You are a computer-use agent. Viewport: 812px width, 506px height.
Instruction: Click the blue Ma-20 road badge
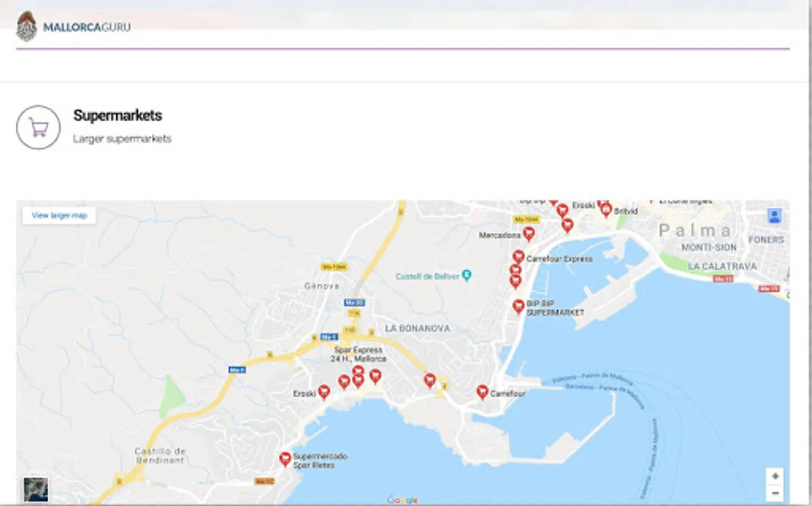(355, 302)
